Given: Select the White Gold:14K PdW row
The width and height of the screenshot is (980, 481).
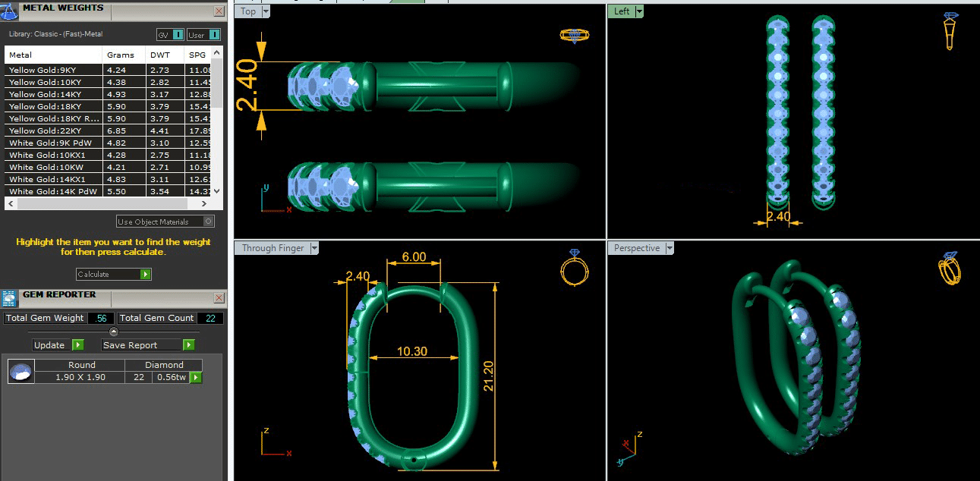Looking at the screenshot, I should point(108,191).
